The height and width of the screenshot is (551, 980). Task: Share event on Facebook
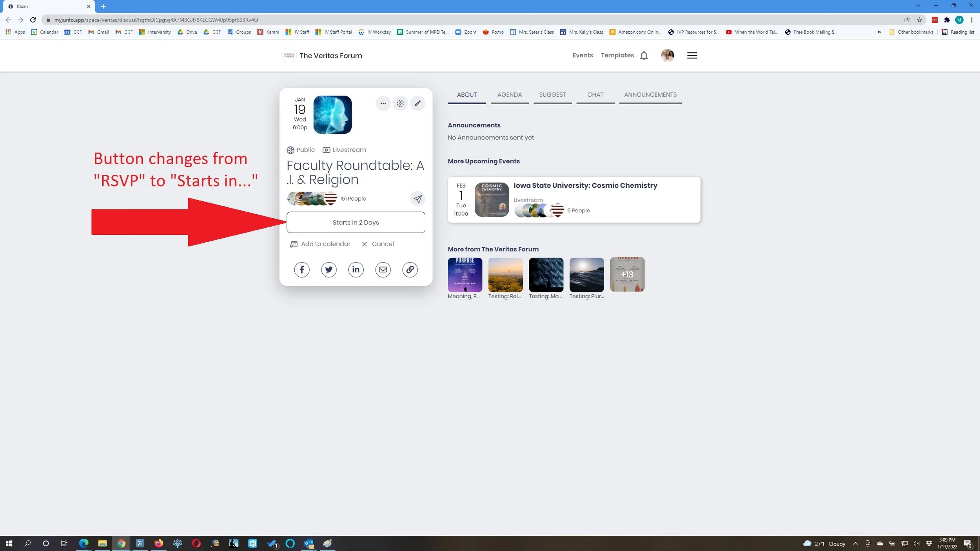301,270
